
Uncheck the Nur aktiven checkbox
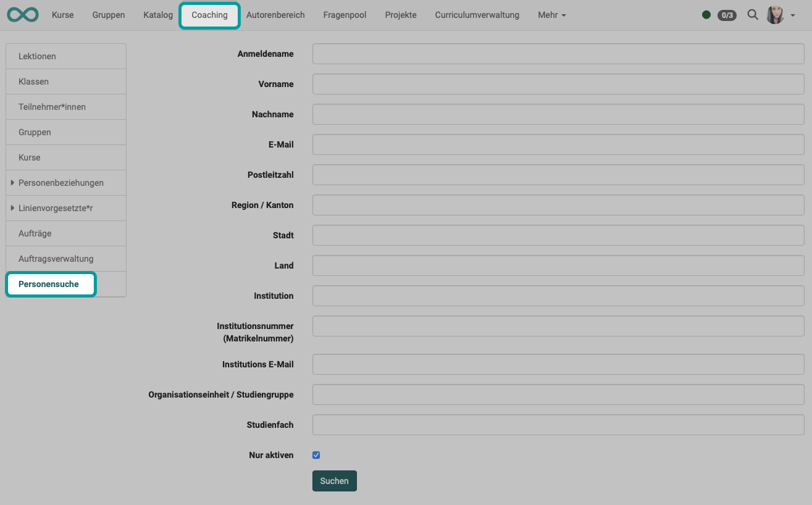[x=316, y=454]
